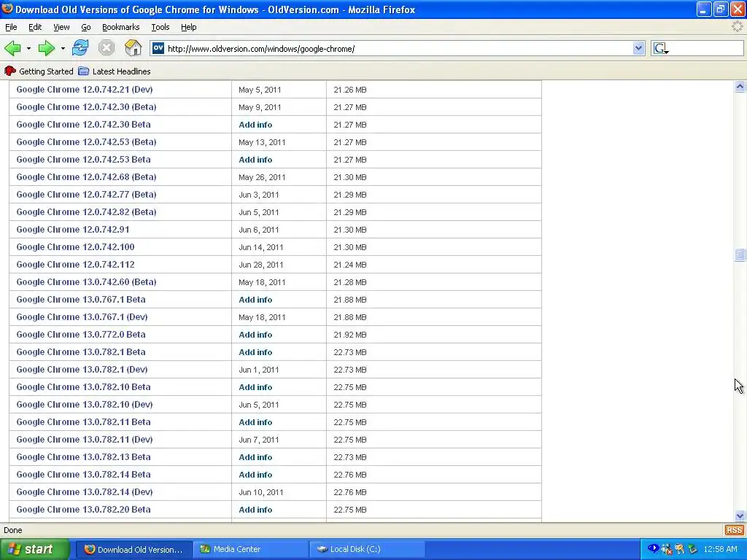Open Google Chrome 13.0.782.20 Beta link

(83, 510)
